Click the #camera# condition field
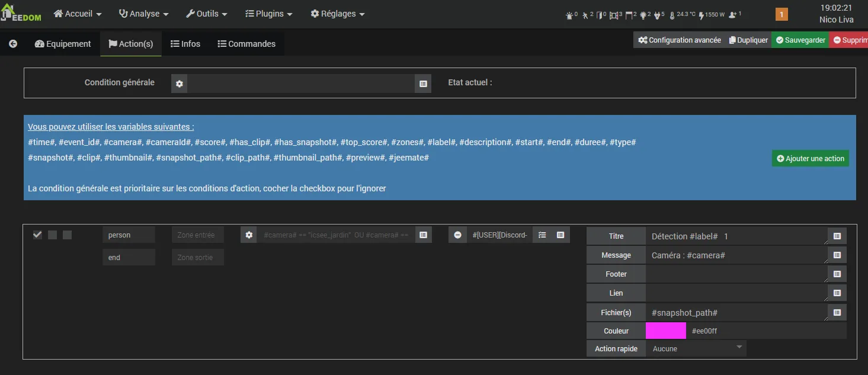The height and width of the screenshot is (375, 868). 336,235
